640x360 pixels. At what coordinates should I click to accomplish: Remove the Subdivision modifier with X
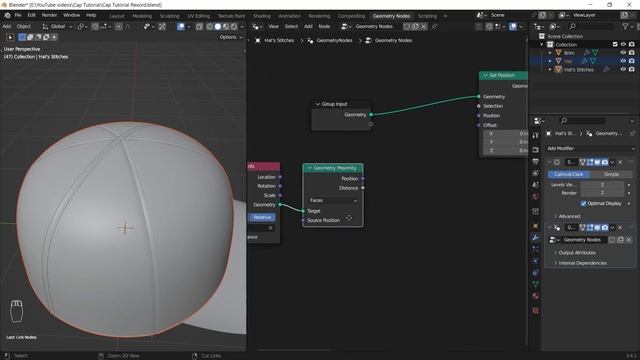click(x=620, y=162)
